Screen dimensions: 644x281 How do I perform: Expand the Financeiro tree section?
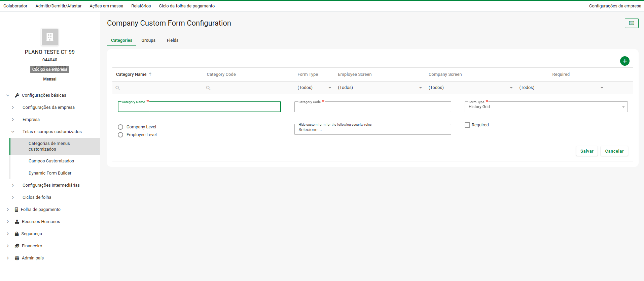pyautogui.click(x=8, y=246)
